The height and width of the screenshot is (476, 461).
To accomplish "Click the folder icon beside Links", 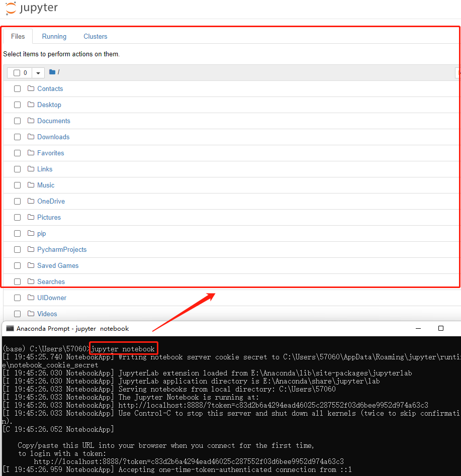I will click(x=31, y=169).
